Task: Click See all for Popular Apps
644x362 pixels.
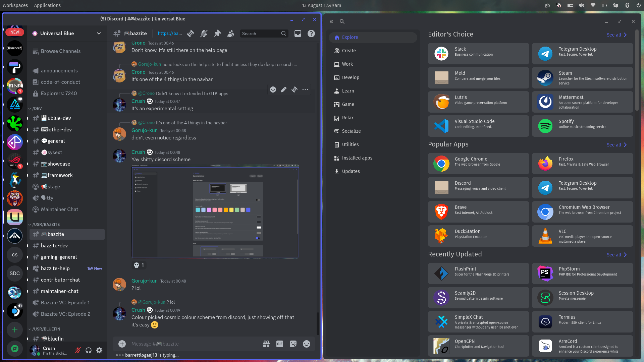Action: pos(616,145)
